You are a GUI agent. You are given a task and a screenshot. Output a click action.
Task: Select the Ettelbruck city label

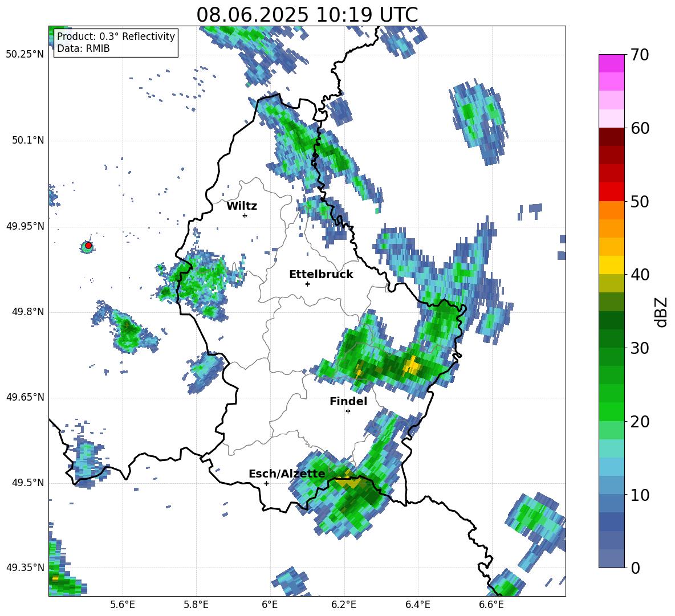321,275
